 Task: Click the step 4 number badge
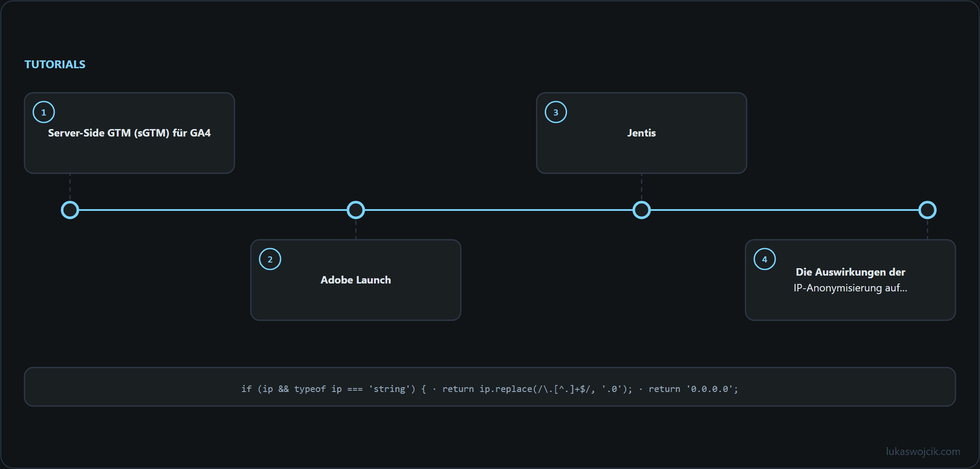coord(765,259)
